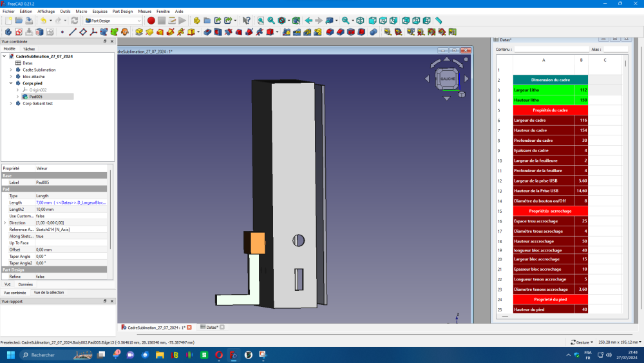644x363 pixels.
Task: Click Contenu input field in spreadsheet
Action: click(551, 50)
